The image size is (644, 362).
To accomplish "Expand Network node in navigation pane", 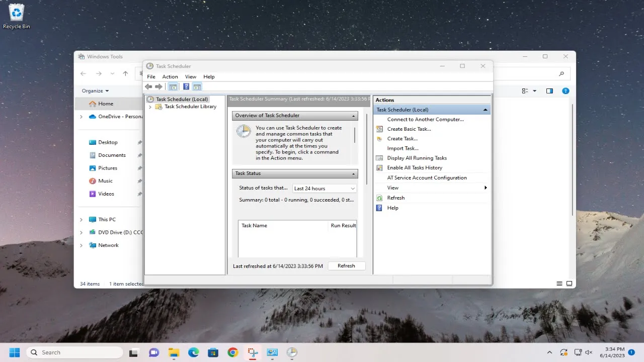I will 82,245.
